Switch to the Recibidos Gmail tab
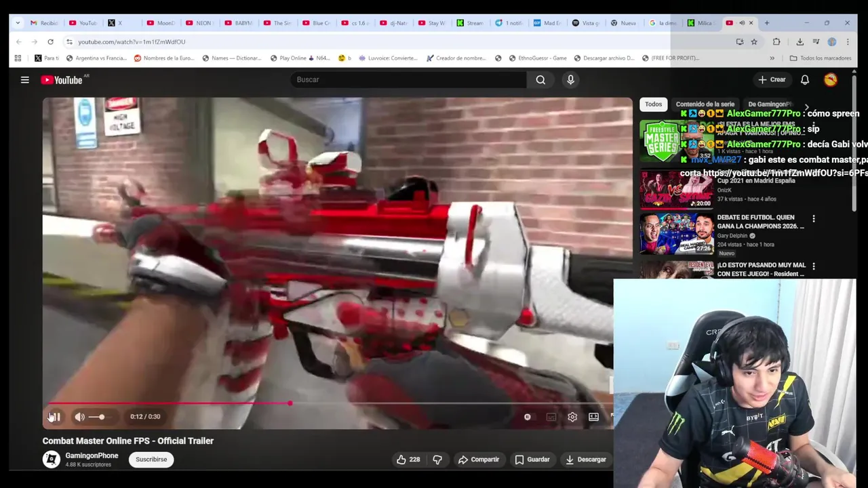 [43, 23]
